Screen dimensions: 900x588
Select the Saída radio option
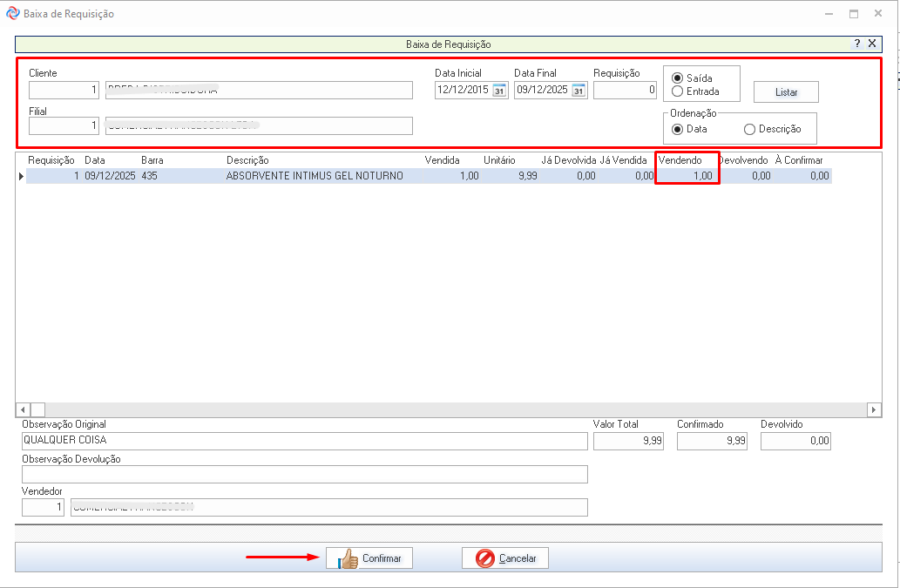pos(678,78)
